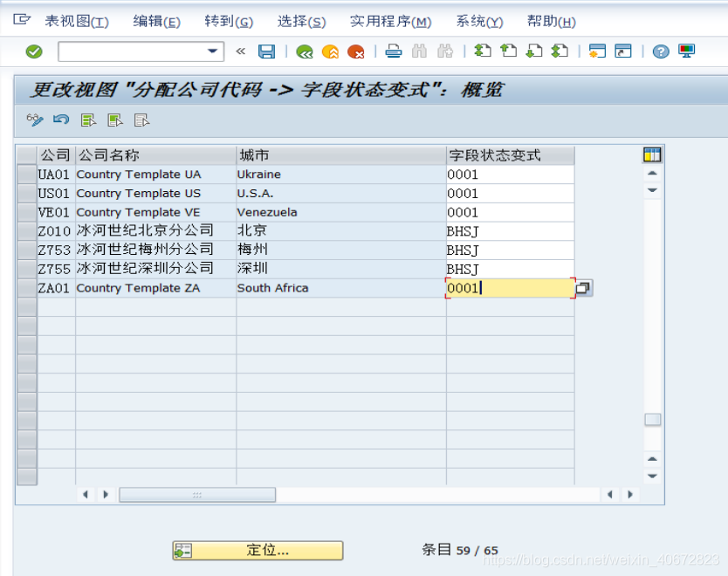Save using the floppy disk icon

[266, 51]
